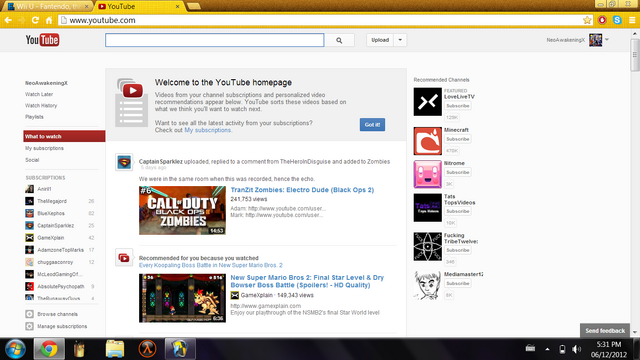This screenshot has height=360, width=640.
Task: Click the NeoAwakeningX avatar in the header
Action: coord(596,40)
